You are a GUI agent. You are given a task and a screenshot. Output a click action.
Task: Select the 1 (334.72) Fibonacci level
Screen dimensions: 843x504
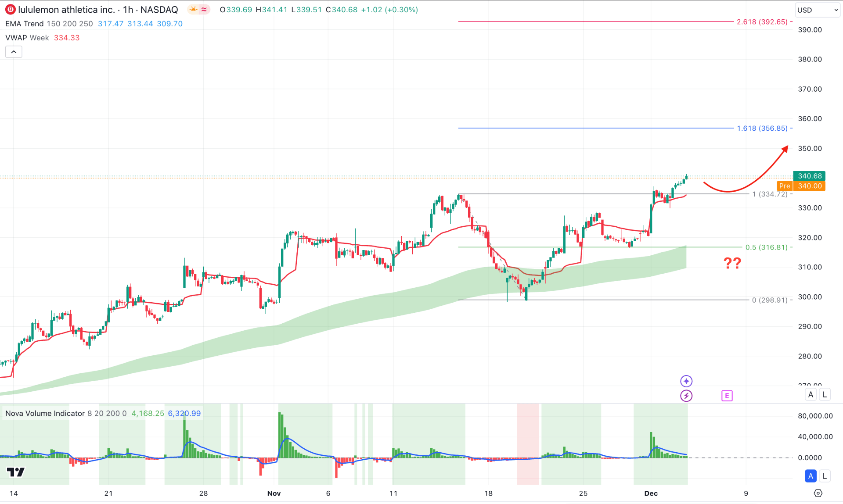(770, 194)
